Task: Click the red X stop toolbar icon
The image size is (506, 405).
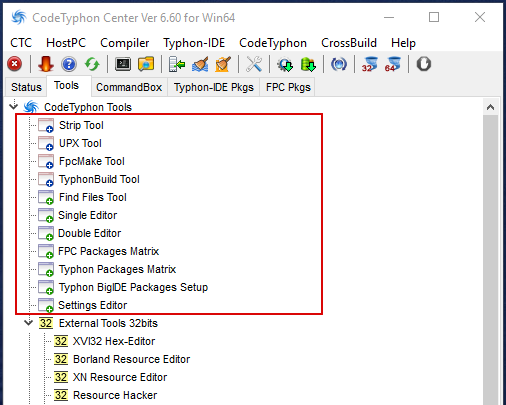Action: tap(15, 64)
